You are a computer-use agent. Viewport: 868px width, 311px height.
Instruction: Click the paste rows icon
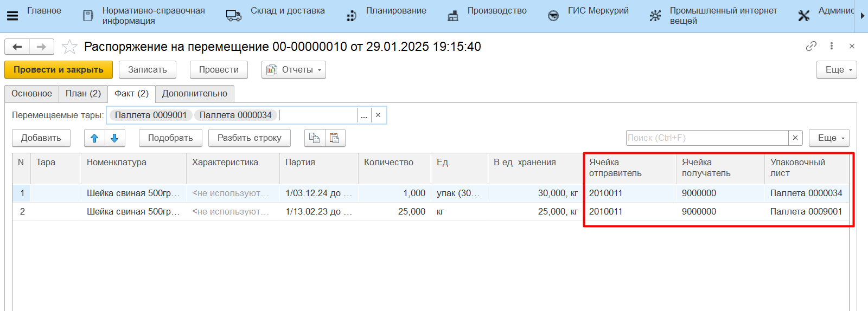click(335, 138)
